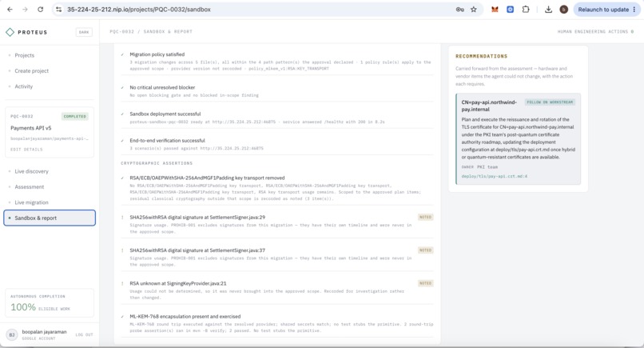Click checkmark beside End-to-end verification successful
The image size is (644, 348).
122,141
